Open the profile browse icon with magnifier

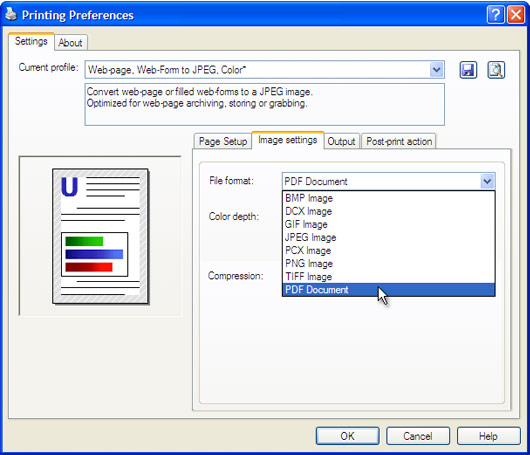coord(496,70)
